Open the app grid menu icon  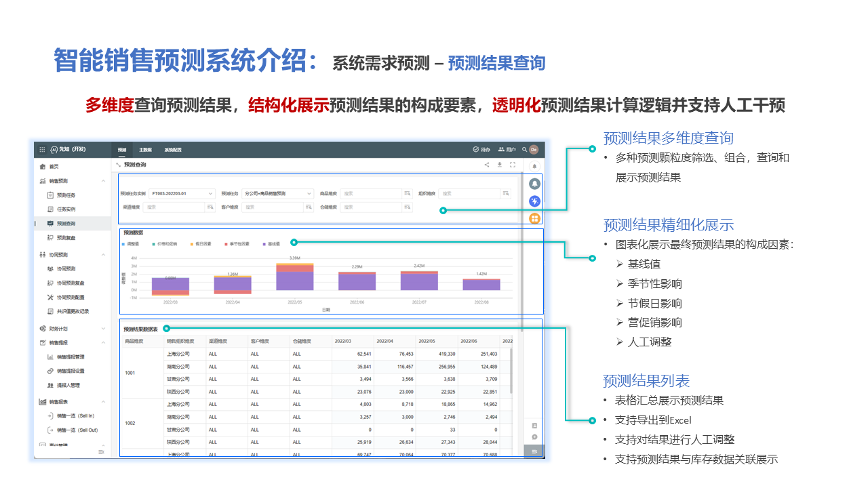(x=42, y=149)
